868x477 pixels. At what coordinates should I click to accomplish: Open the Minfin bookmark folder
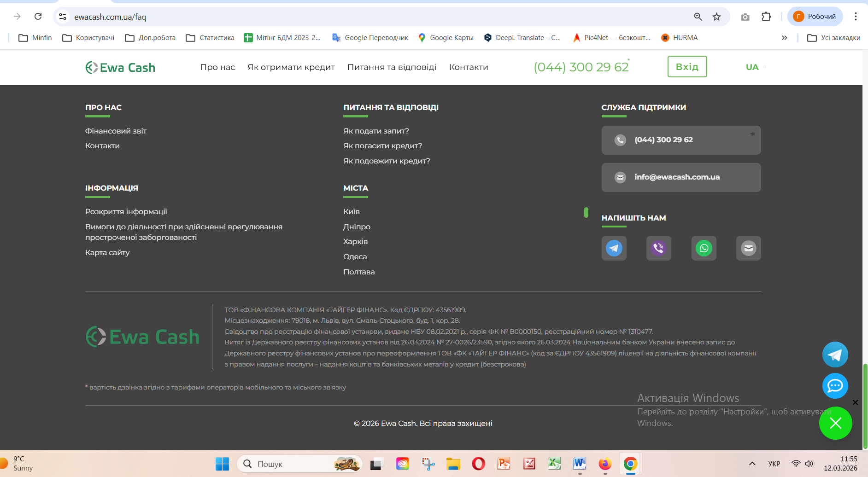(35, 38)
